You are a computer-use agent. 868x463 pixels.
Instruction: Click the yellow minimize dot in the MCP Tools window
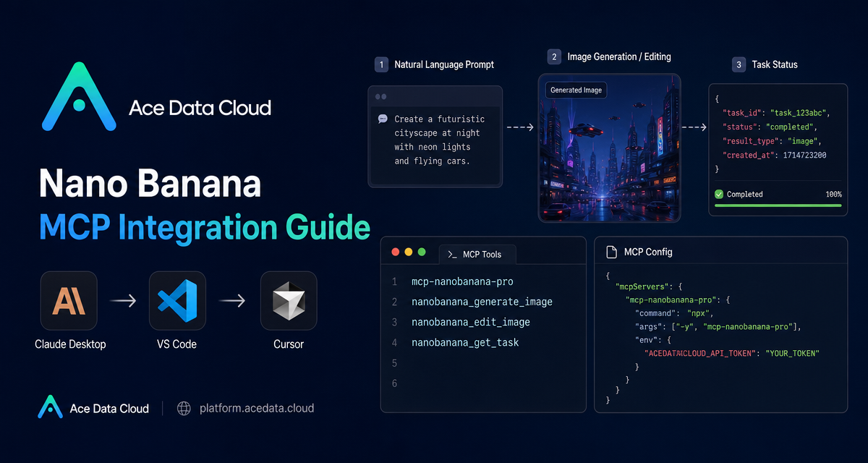click(x=409, y=252)
